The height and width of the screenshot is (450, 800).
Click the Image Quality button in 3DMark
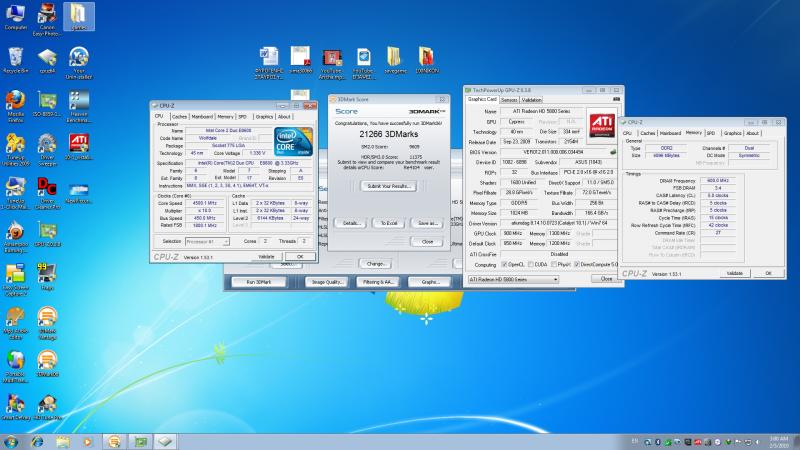click(x=327, y=282)
